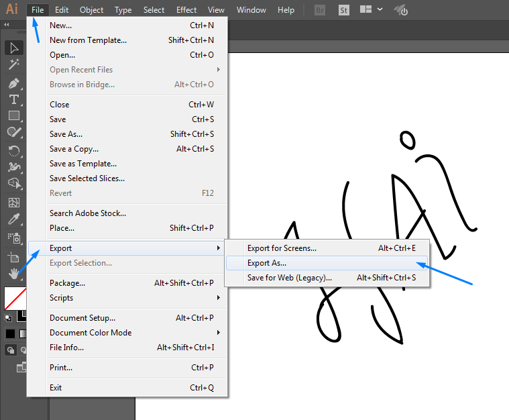The width and height of the screenshot is (509, 420).
Task: Open the View menu
Action: point(216,10)
